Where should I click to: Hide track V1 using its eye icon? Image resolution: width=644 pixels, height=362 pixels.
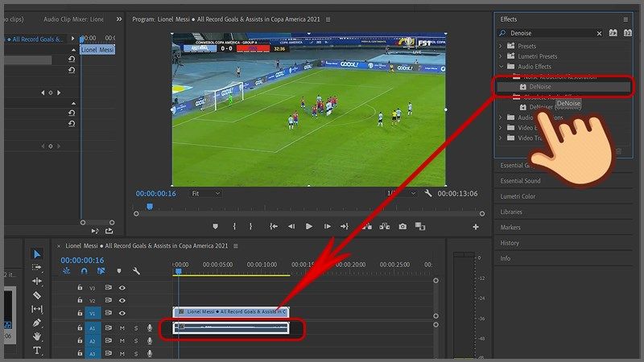click(x=122, y=314)
